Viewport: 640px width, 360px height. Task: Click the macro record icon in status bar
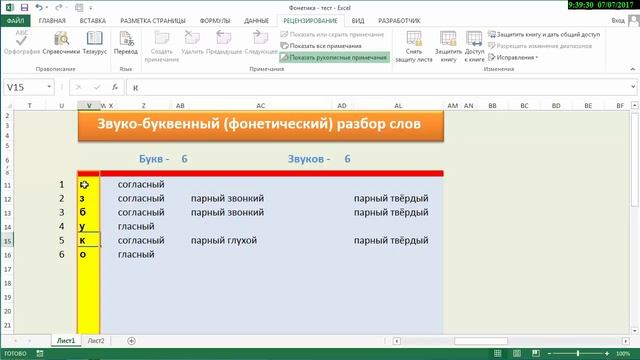pyautogui.click(x=40, y=353)
